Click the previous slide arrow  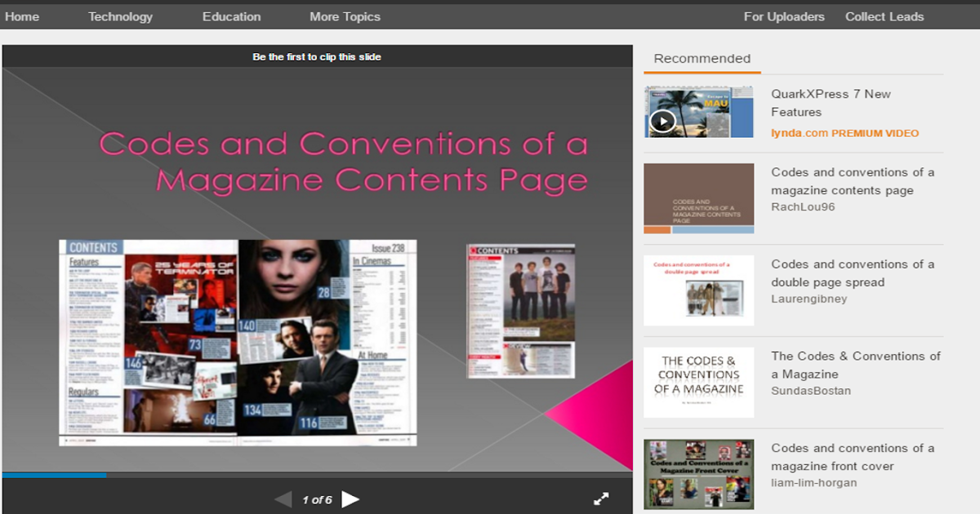pyautogui.click(x=283, y=498)
